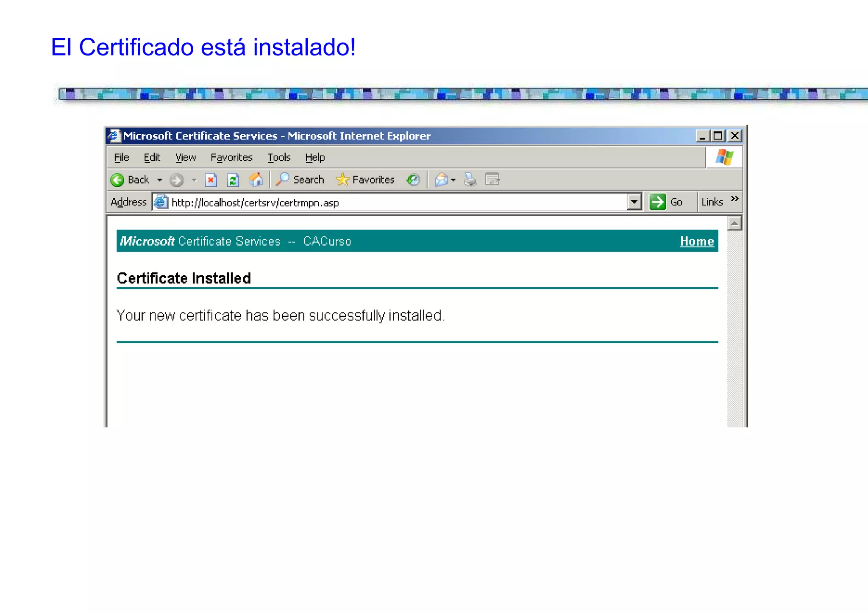This screenshot has height=613, width=868.
Task: Open the Favorites menu
Action: (231, 158)
